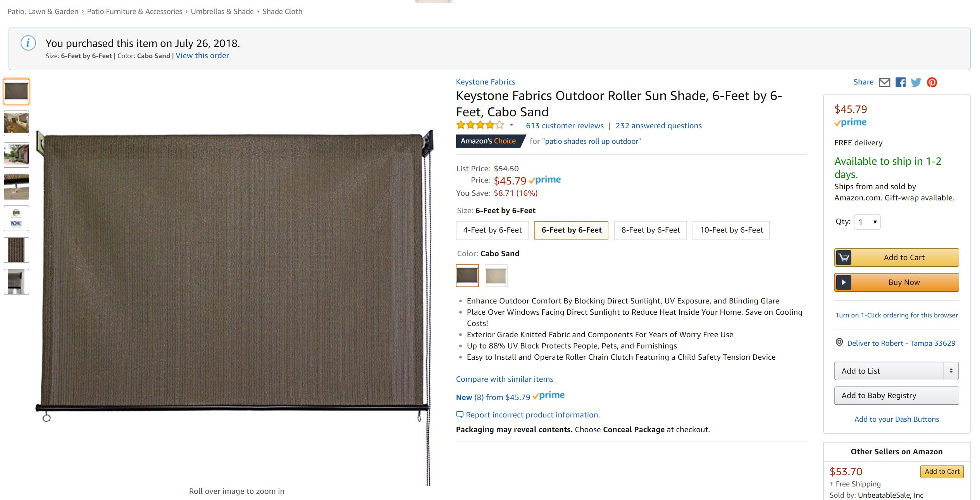This screenshot has width=980, height=500.
Task: Click Add to Baby Registry button
Action: 896,396
